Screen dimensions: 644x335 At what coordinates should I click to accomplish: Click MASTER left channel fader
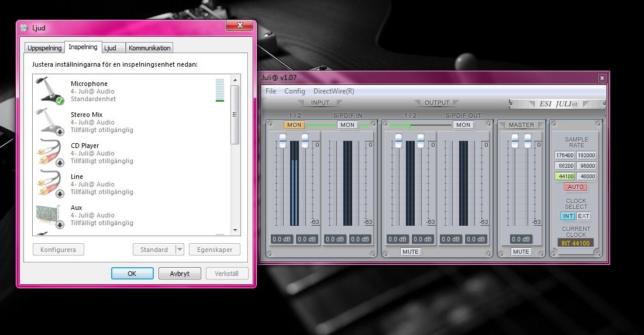(515, 141)
